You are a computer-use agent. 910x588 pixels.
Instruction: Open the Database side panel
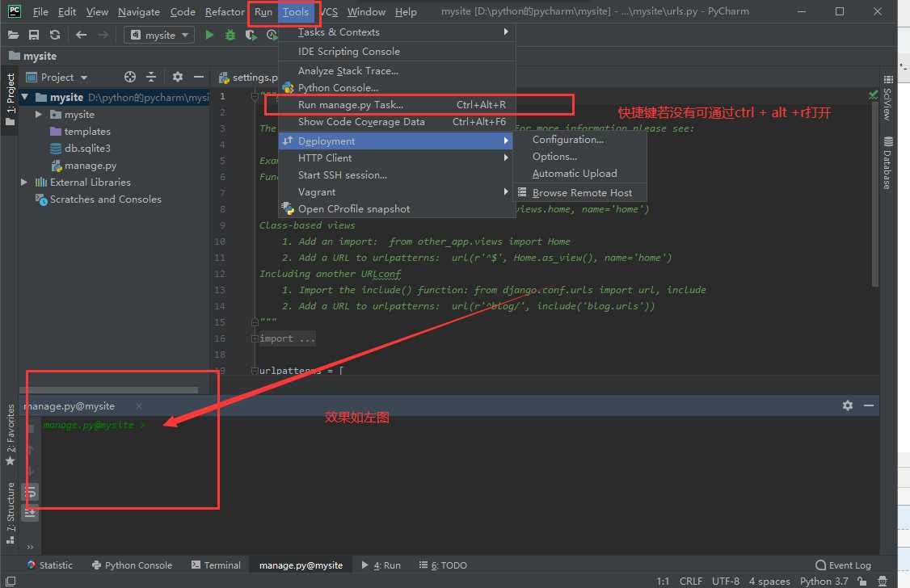[x=888, y=163]
